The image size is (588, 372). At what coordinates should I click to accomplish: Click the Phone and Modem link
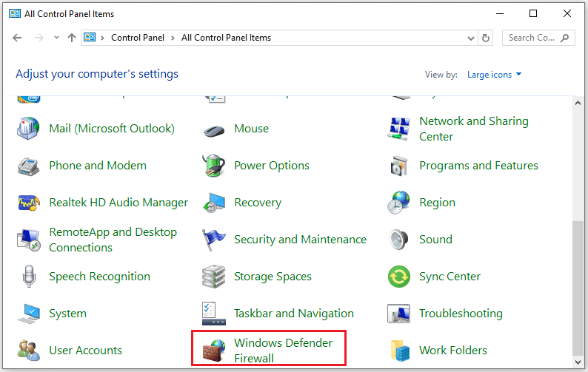click(98, 166)
